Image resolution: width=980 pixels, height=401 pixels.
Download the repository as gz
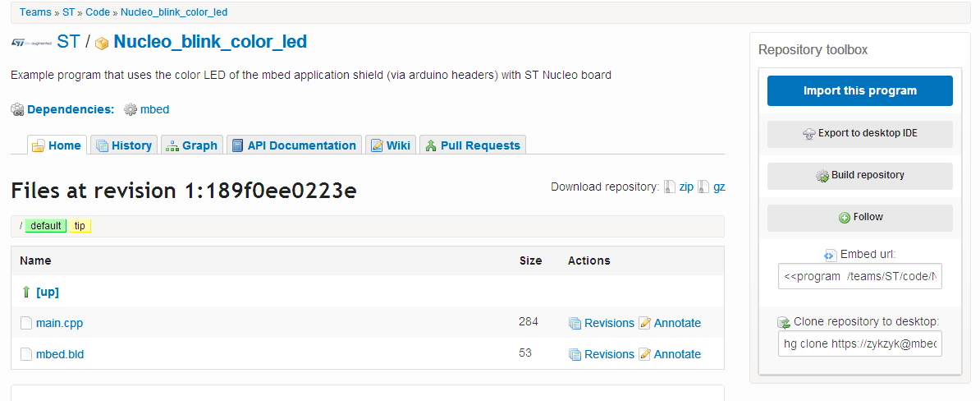coord(719,187)
